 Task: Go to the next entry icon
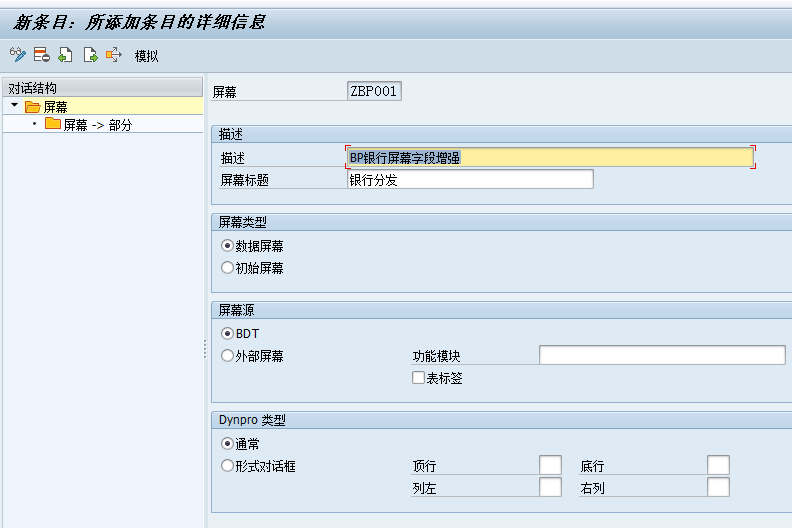coord(90,55)
